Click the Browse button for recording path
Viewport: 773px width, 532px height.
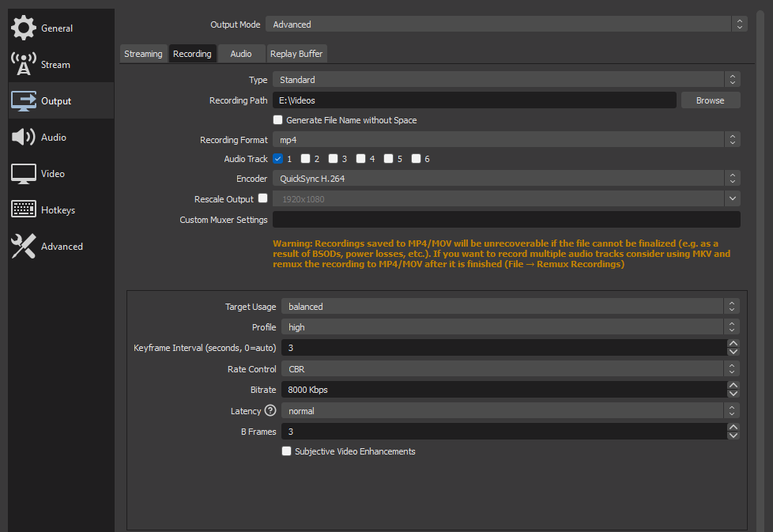[x=710, y=100]
